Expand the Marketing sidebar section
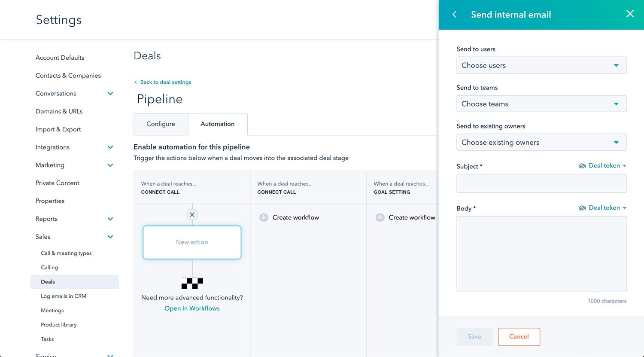The width and height of the screenshot is (644, 357). tap(110, 165)
